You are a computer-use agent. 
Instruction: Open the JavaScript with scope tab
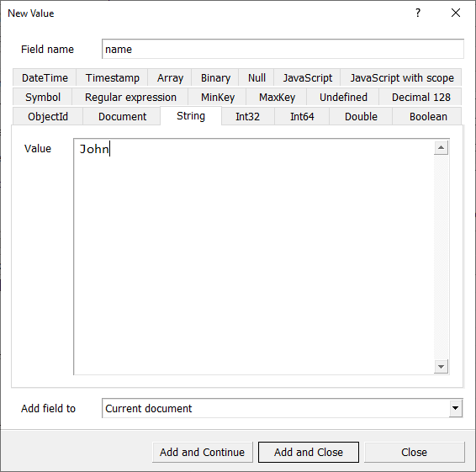pyautogui.click(x=401, y=77)
